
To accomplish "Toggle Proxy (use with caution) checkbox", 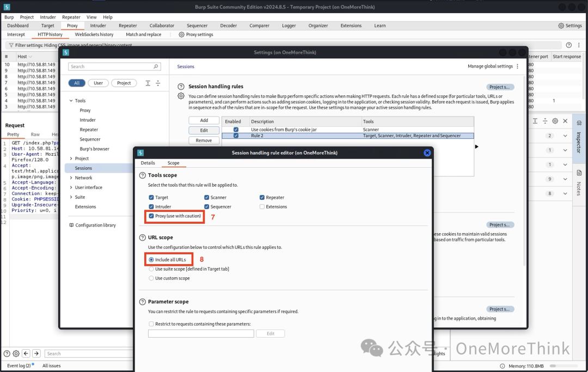I will pos(151,216).
